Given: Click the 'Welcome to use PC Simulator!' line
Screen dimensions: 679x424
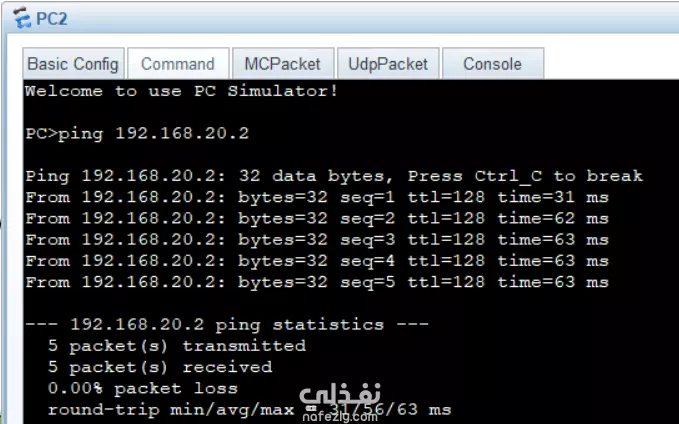Looking at the screenshot, I should [x=181, y=91].
